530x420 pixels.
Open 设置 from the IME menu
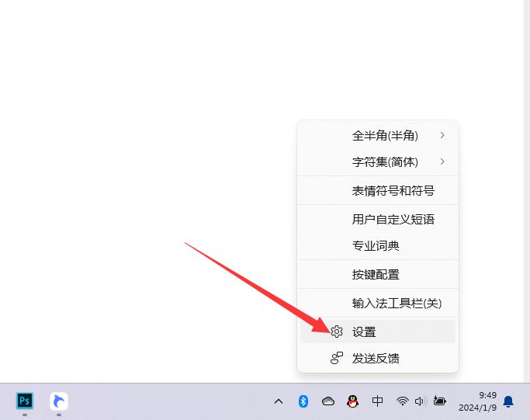click(378, 331)
